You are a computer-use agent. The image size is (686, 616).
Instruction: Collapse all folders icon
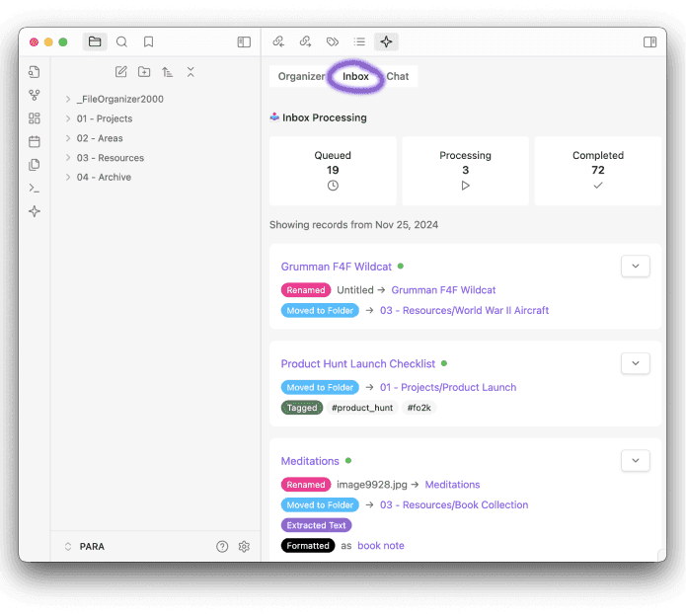pyautogui.click(x=191, y=72)
